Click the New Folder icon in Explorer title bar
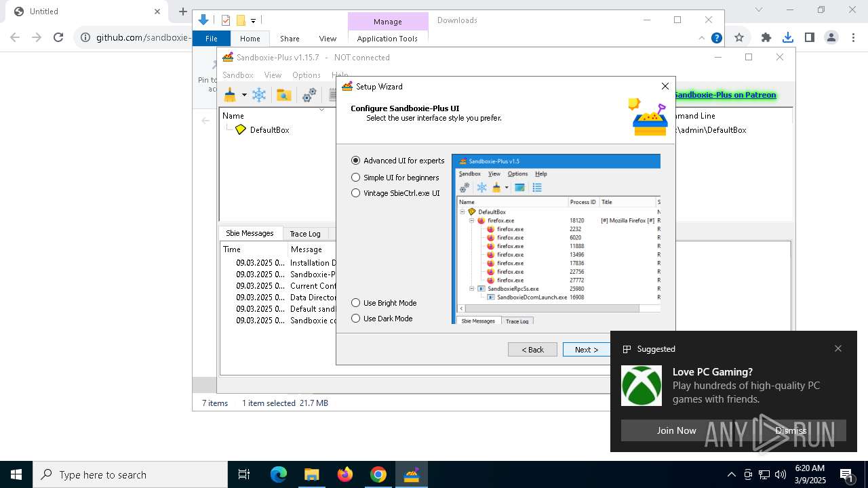868x488 pixels. point(240,20)
